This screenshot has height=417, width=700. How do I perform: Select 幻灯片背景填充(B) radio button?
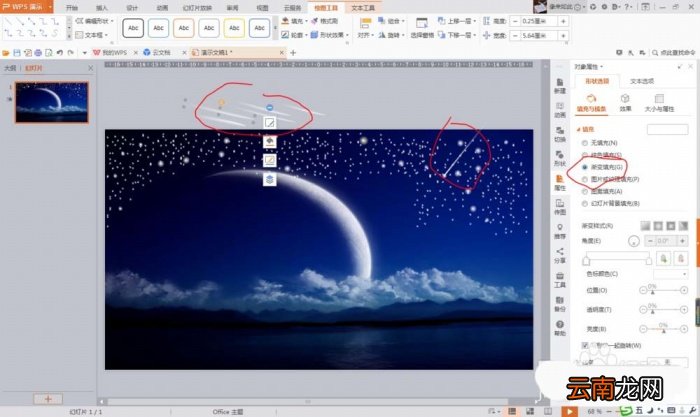coord(584,203)
